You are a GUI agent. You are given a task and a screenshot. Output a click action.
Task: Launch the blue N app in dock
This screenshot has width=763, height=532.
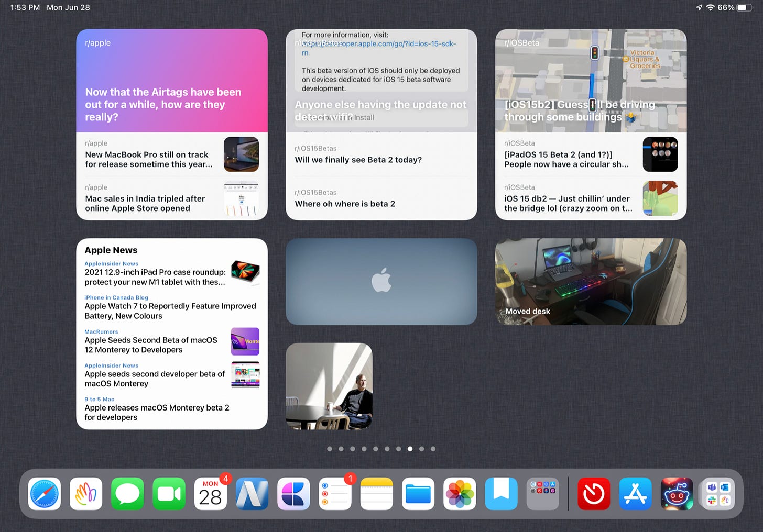click(x=252, y=494)
